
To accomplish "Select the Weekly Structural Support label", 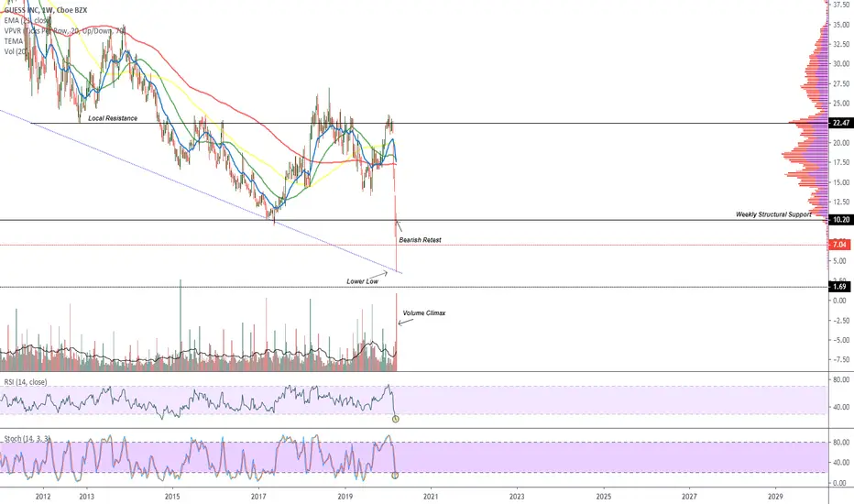I will 773,214.
